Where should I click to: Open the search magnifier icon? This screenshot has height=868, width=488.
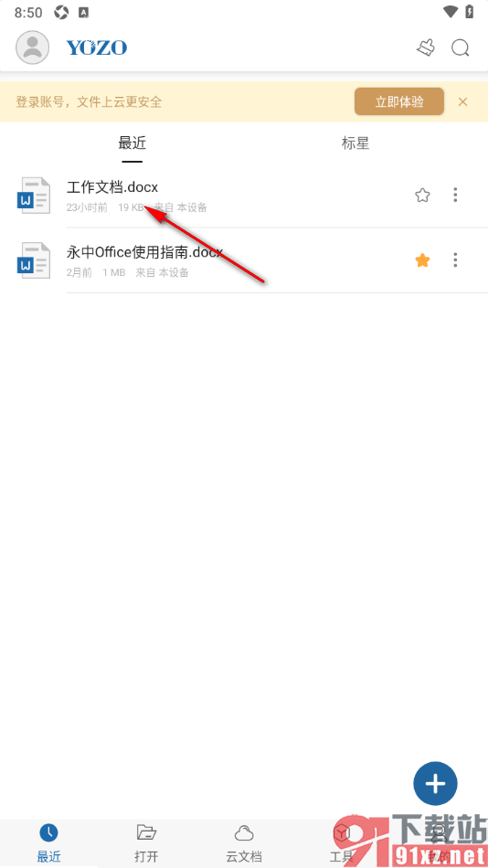pos(461,48)
